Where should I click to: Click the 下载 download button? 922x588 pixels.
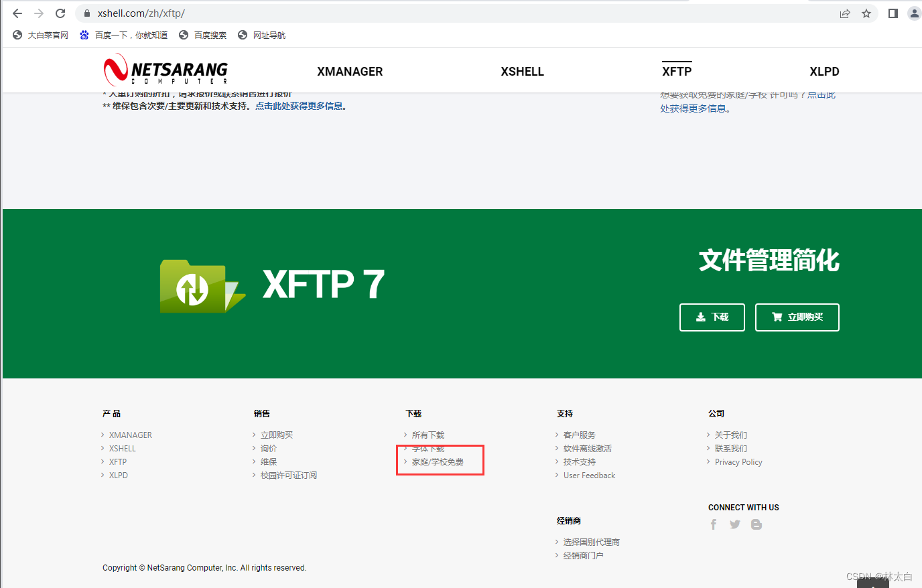712,317
